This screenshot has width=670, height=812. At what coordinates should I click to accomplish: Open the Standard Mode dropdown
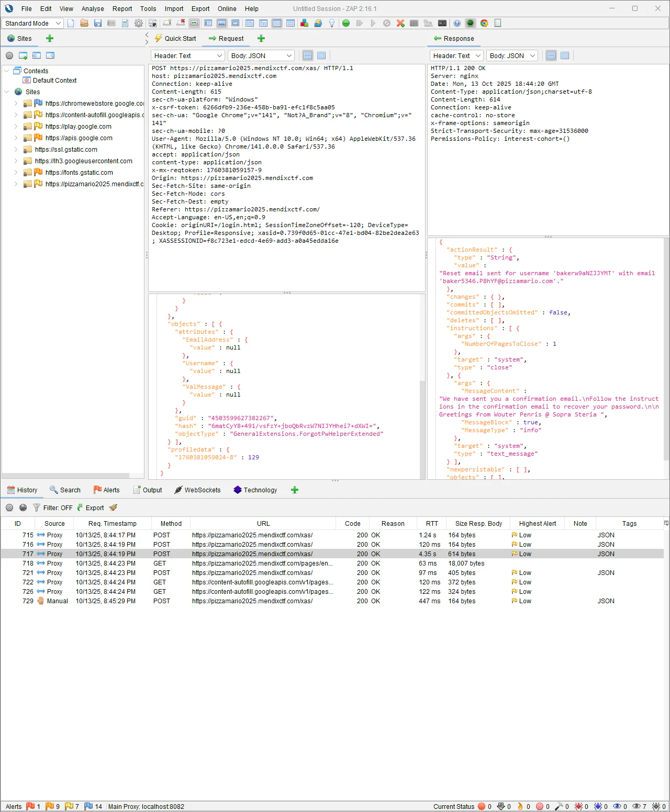[32, 23]
